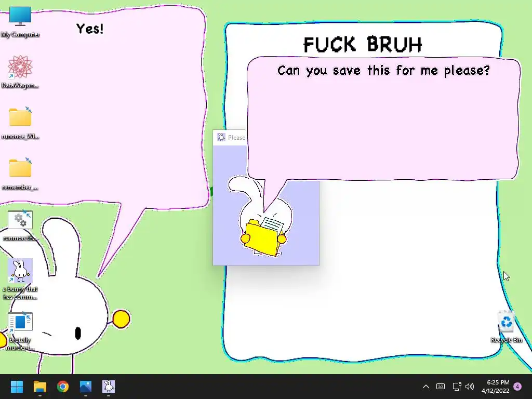Click the 'Can you save this for me please?' bubble

point(383,119)
